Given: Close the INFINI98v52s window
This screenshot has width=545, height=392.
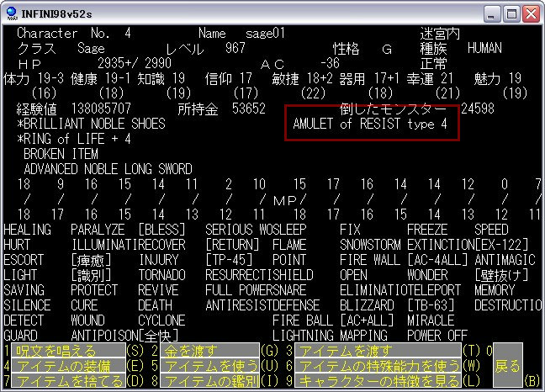Looking at the screenshot, I should pos(532,14).
